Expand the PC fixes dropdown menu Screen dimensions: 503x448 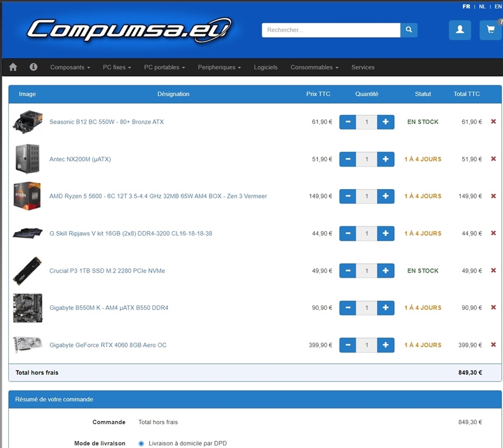click(x=117, y=67)
